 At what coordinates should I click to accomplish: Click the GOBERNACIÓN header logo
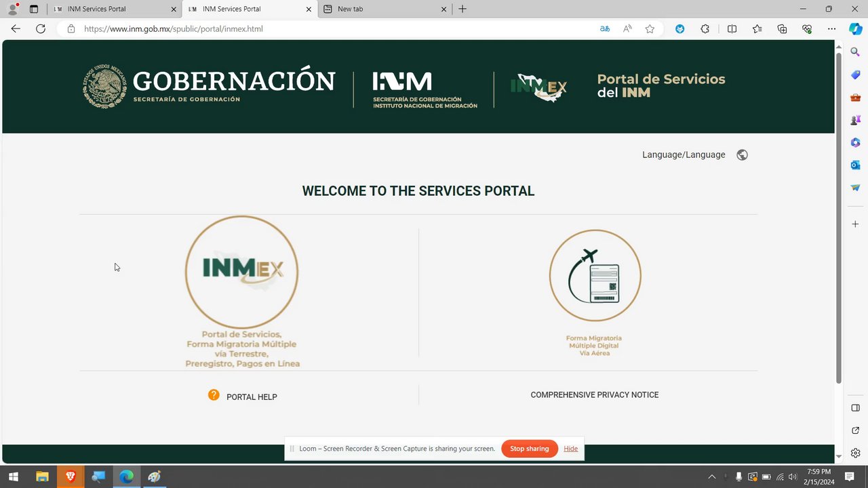pyautogui.click(x=209, y=86)
